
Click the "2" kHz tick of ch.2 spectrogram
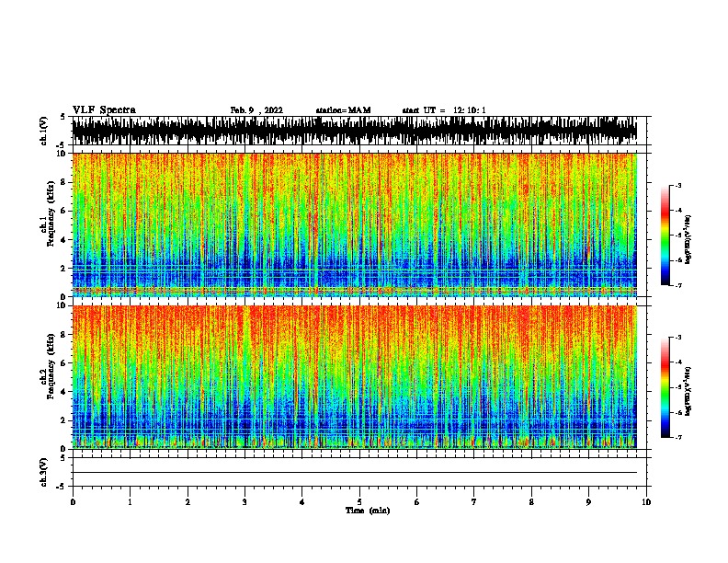[x=64, y=420]
